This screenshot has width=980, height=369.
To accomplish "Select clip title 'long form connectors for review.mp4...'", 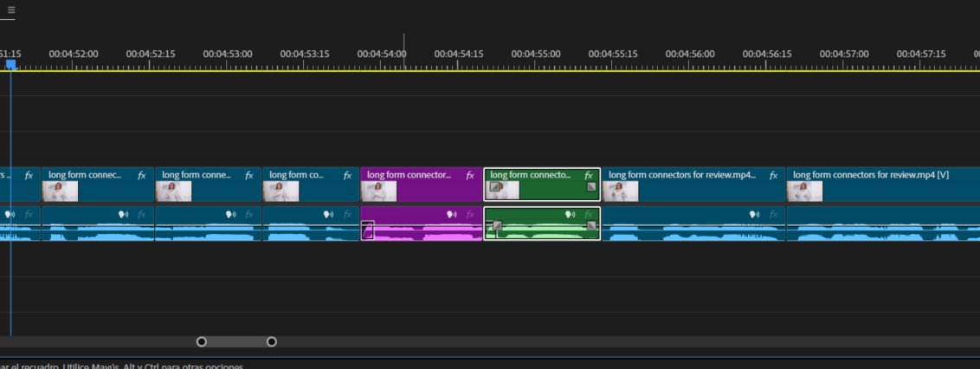I will click(x=682, y=175).
